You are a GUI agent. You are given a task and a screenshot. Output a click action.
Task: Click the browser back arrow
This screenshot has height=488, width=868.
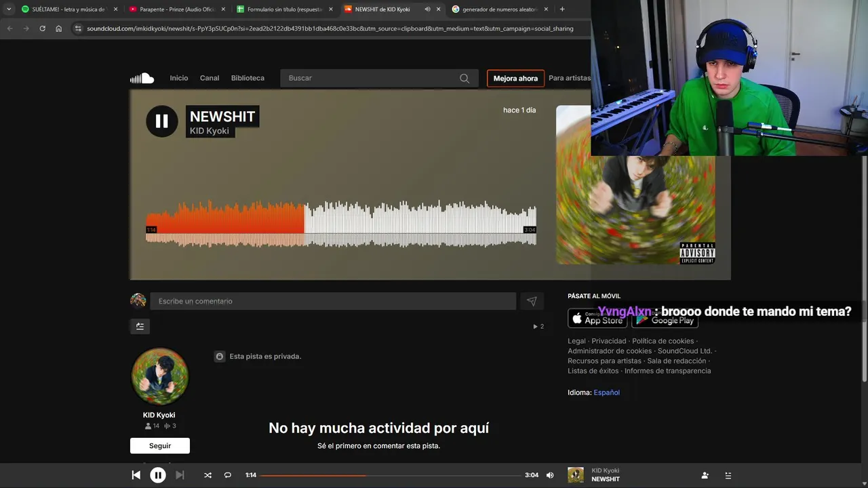[x=9, y=28]
